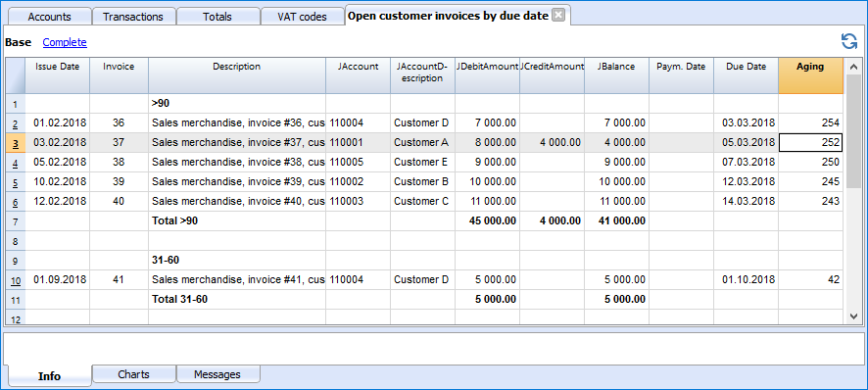Select the Paym. Date column header
The height and width of the screenshot is (390, 868).
click(682, 74)
